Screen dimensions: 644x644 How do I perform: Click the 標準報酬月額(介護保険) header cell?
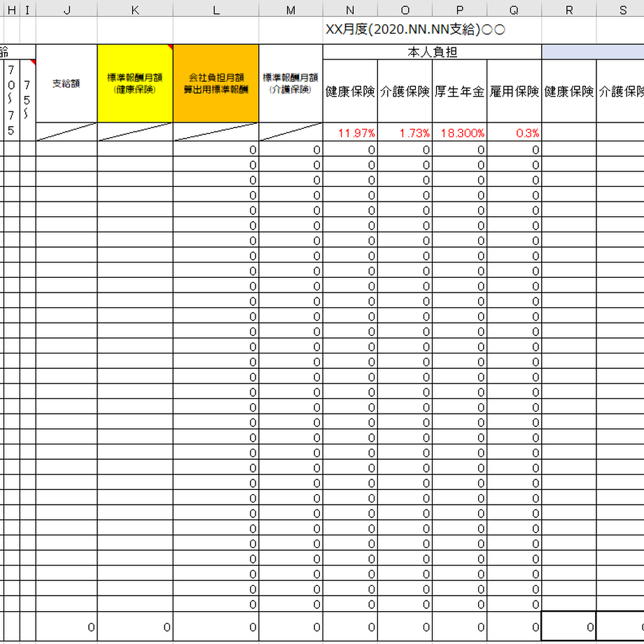290,83
